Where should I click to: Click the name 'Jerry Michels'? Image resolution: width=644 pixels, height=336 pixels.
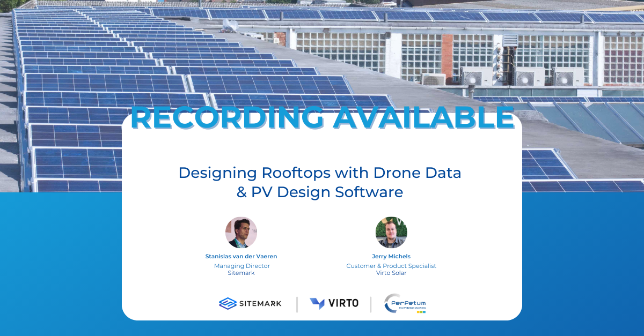coord(391,256)
